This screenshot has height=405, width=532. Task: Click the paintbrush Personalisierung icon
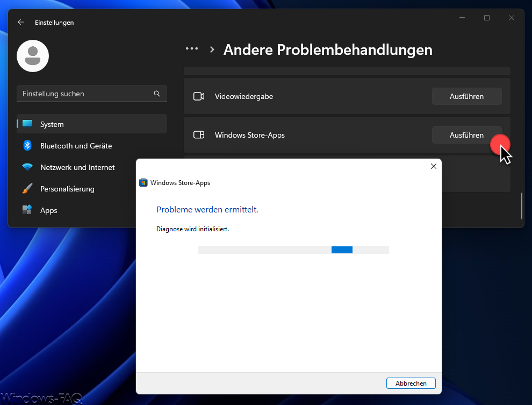point(27,188)
